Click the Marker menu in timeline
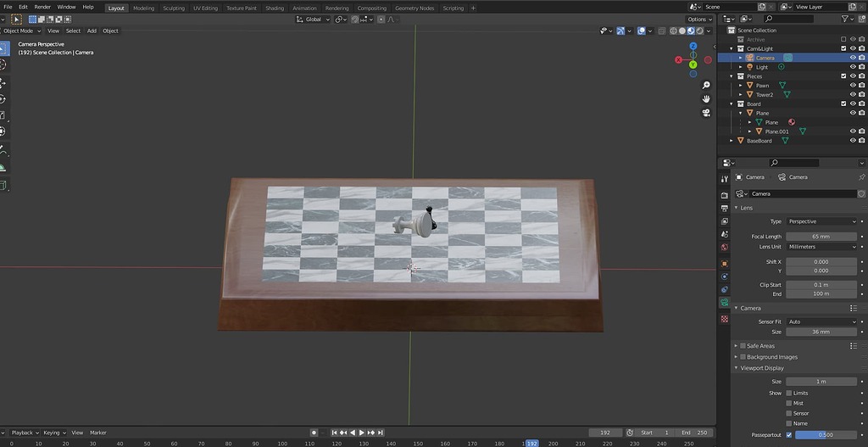The height and width of the screenshot is (447, 868). pos(98,433)
